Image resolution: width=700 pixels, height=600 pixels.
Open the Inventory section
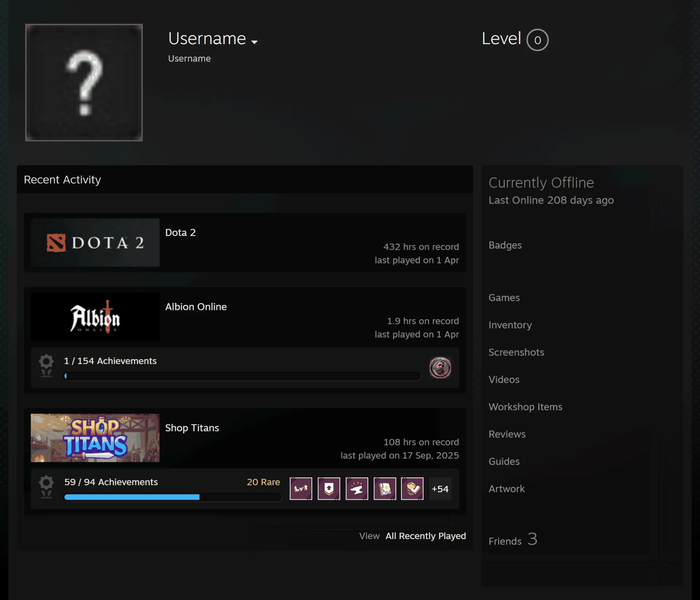(x=510, y=325)
